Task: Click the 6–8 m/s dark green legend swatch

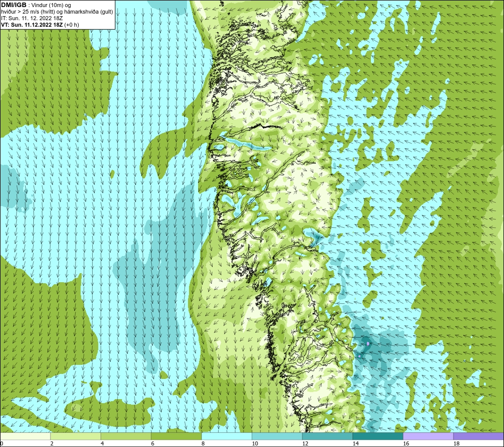Action: click(176, 436)
